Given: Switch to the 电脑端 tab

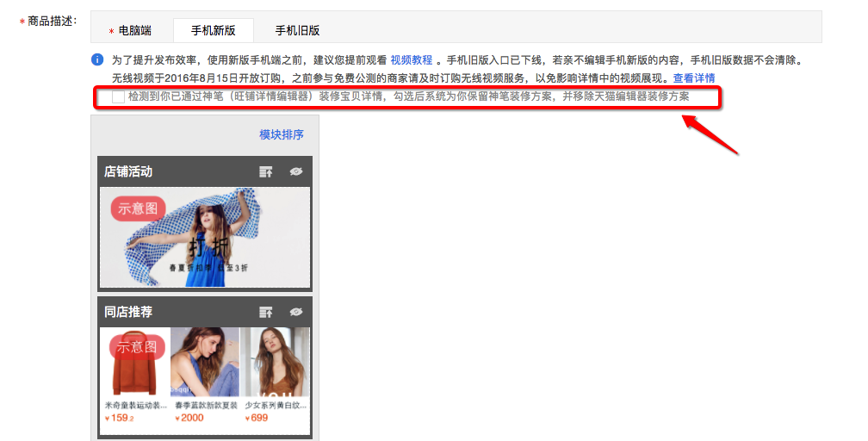Looking at the screenshot, I should point(130,30).
